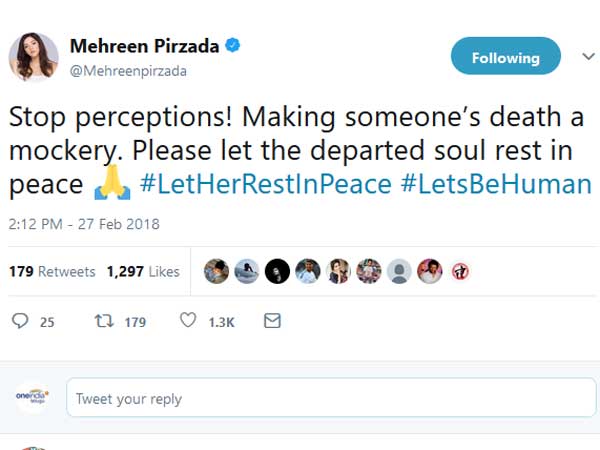Open the 1,297 Likes list

(143, 271)
